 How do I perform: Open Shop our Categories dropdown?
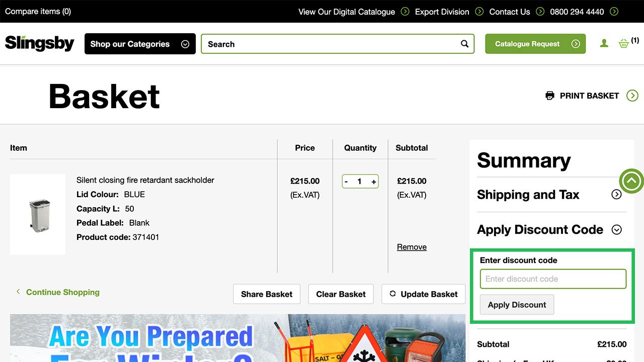[140, 44]
